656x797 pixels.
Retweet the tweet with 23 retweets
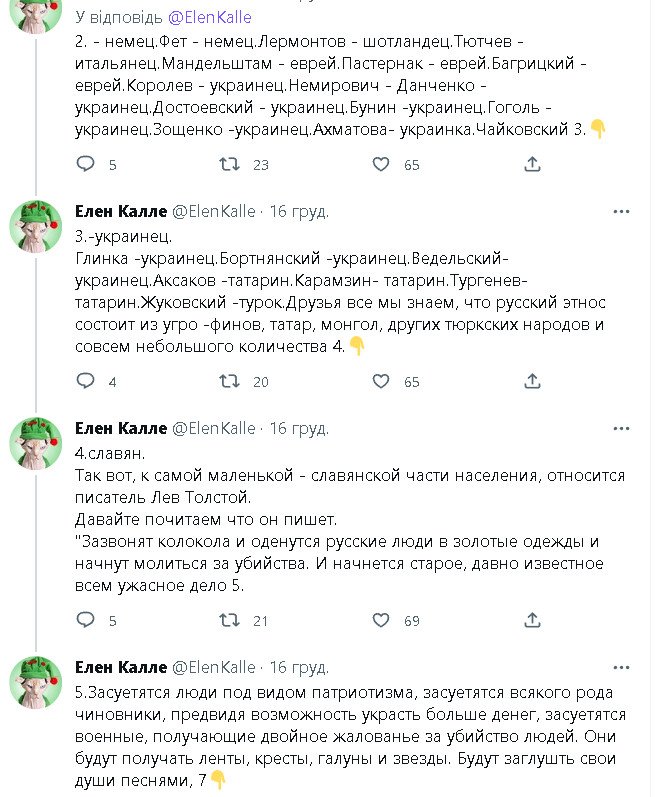coord(229,164)
